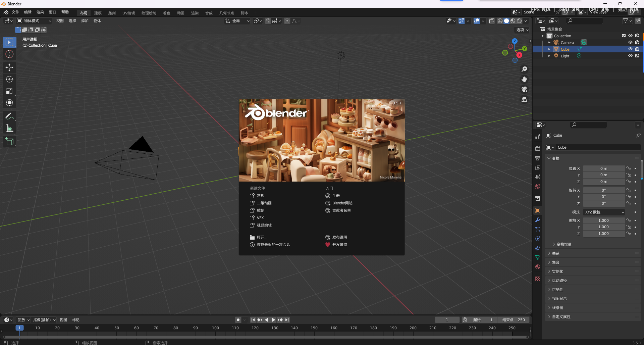The image size is (644, 345).
Task: Select the Rotate tool in the toolbar
Action: [9, 79]
